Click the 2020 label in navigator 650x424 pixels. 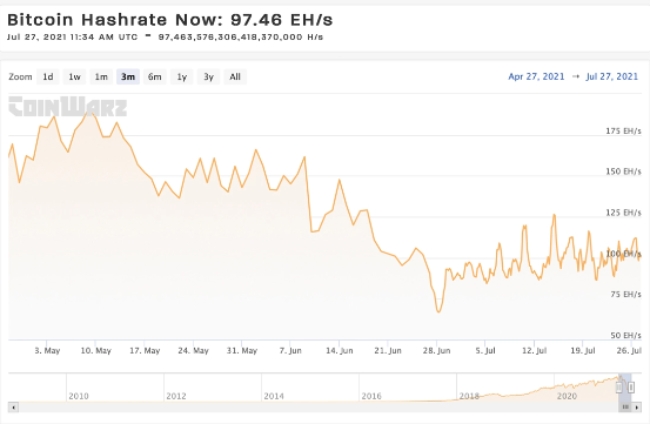tap(567, 396)
